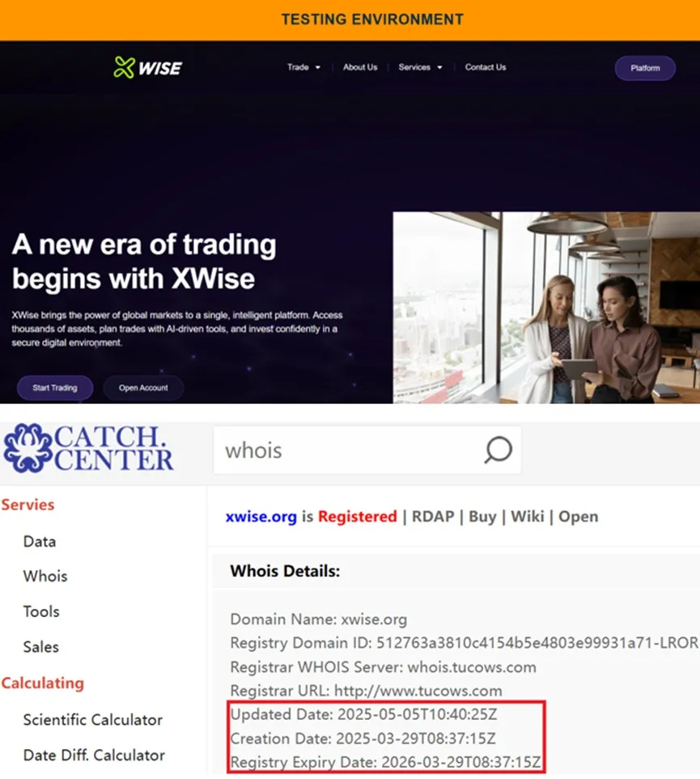The image size is (700, 779).
Task: Click the Registry Domain ID line
Action: [465, 643]
